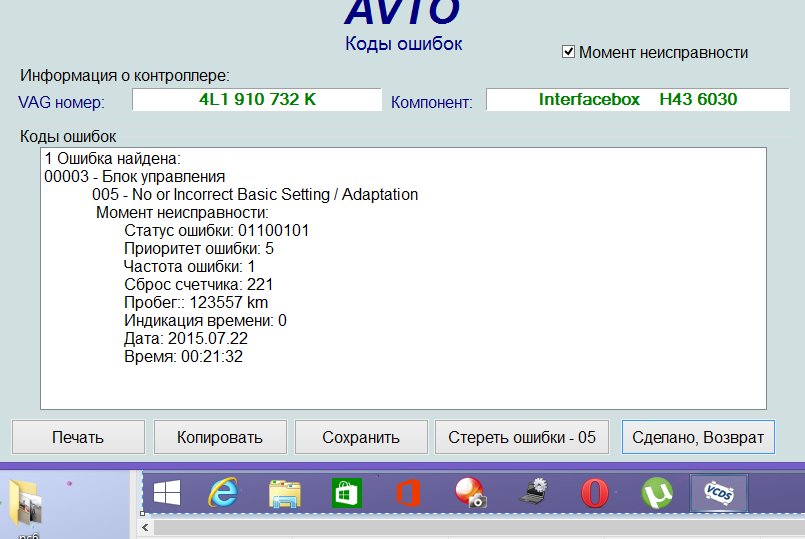This screenshot has height=539, width=805.
Task: Click the Индикация времени: 0 line
Action: 205,320
